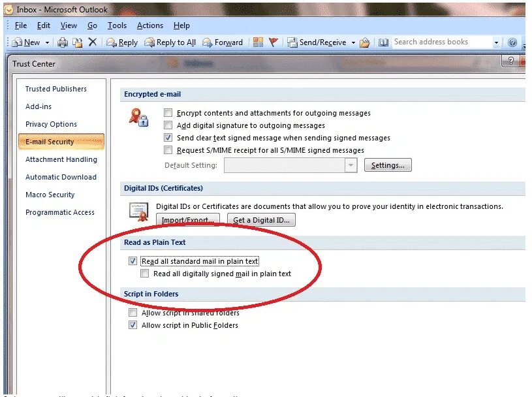Open the Go menu
The height and width of the screenshot is (397, 532).
(92, 25)
